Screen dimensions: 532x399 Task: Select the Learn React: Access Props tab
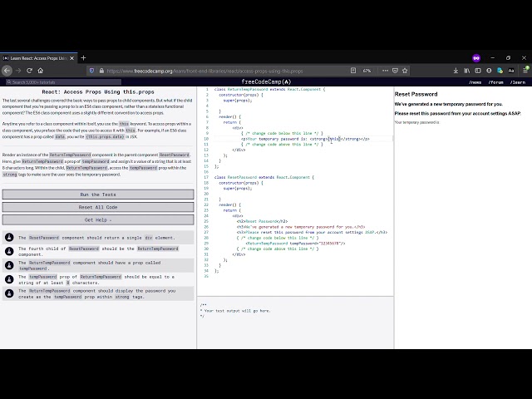coord(39,58)
